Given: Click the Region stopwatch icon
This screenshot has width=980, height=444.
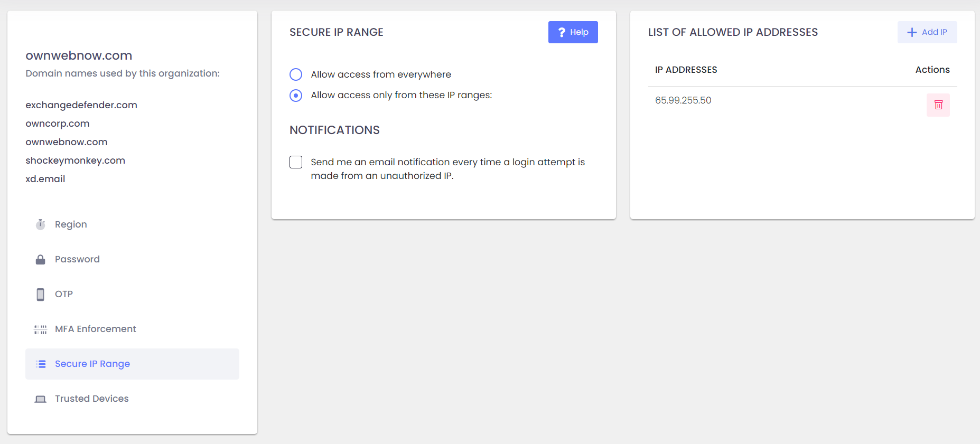Looking at the screenshot, I should pyautogui.click(x=40, y=224).
